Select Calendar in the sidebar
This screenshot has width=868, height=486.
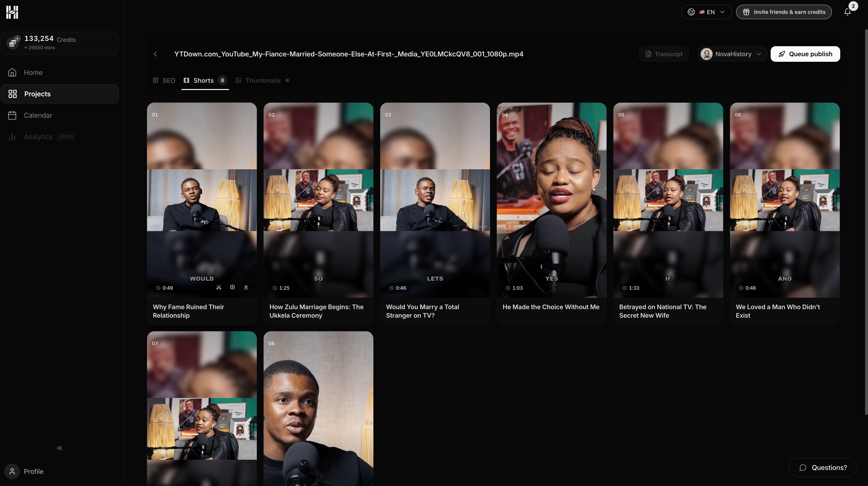tap(38, 115)
